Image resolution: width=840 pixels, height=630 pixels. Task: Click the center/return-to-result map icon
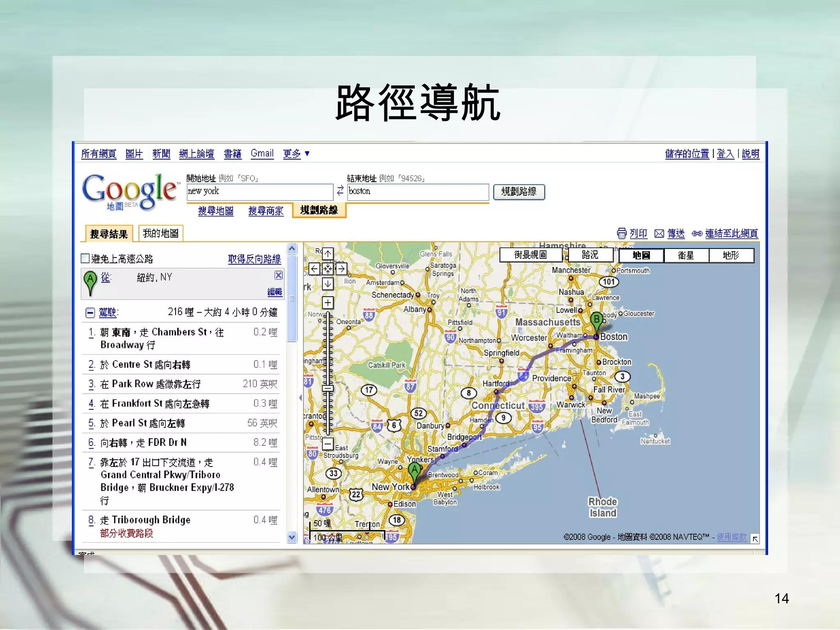tap(327, 269)
